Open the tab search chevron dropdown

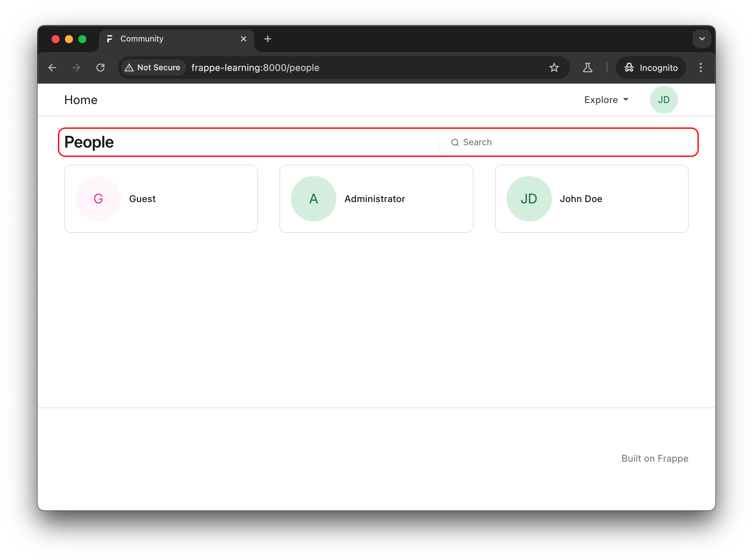click(x=702, y=39)
